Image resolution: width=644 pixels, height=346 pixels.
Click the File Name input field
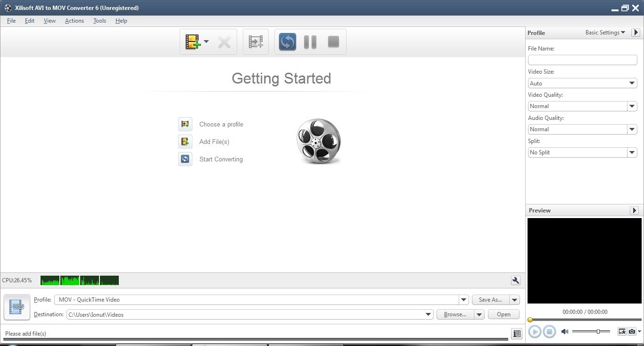(582, 60)
